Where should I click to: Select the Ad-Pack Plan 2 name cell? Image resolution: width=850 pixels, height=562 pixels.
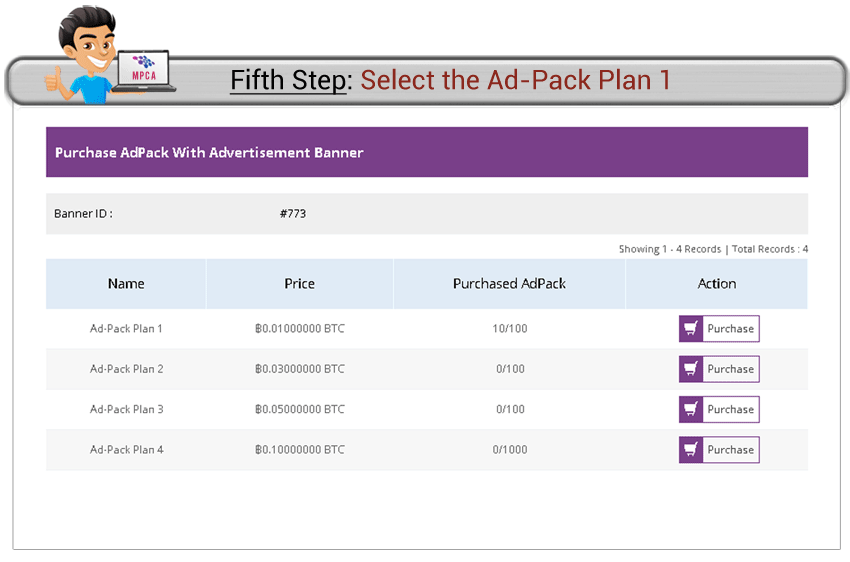coord(126,369)
